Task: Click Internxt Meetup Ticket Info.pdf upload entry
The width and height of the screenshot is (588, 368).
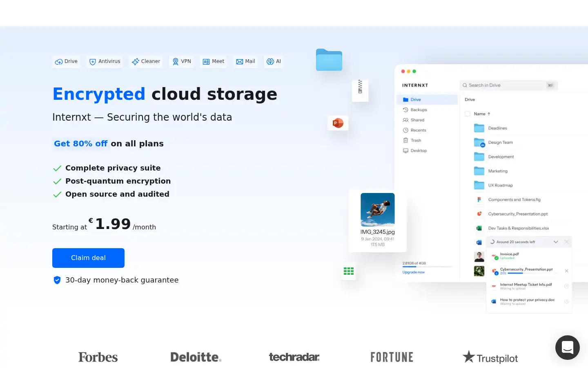Action: tap(529, 286)
